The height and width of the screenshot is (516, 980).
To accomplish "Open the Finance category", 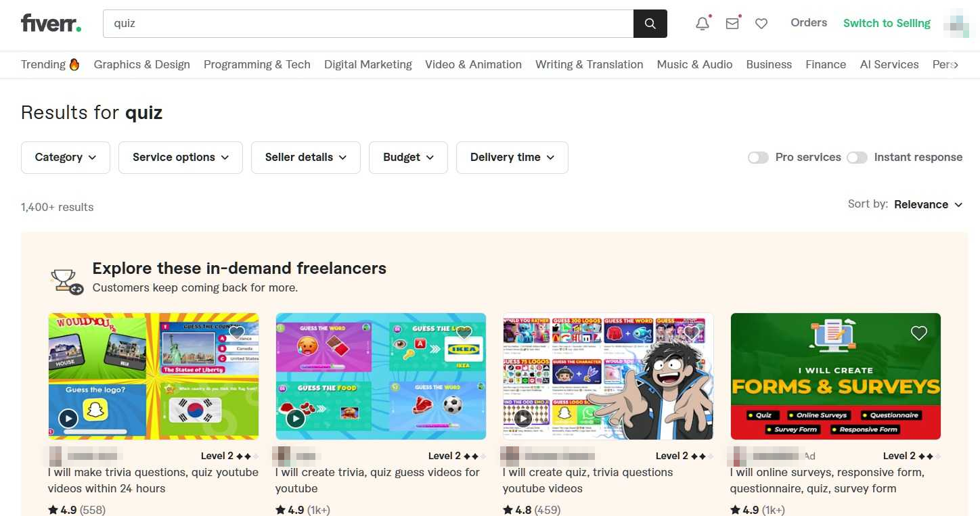I will [x=826, y=65].
